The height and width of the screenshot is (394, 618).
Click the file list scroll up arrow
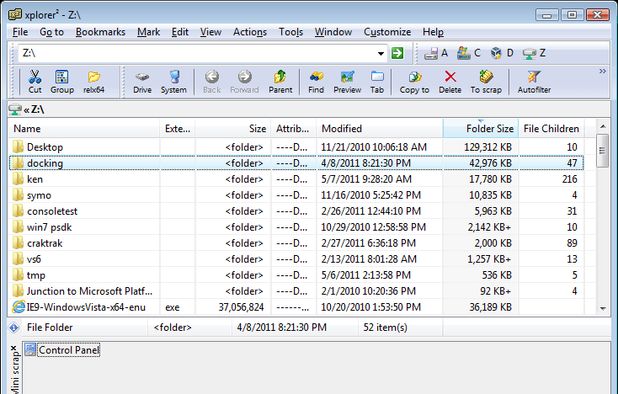(x=603, y=126)
